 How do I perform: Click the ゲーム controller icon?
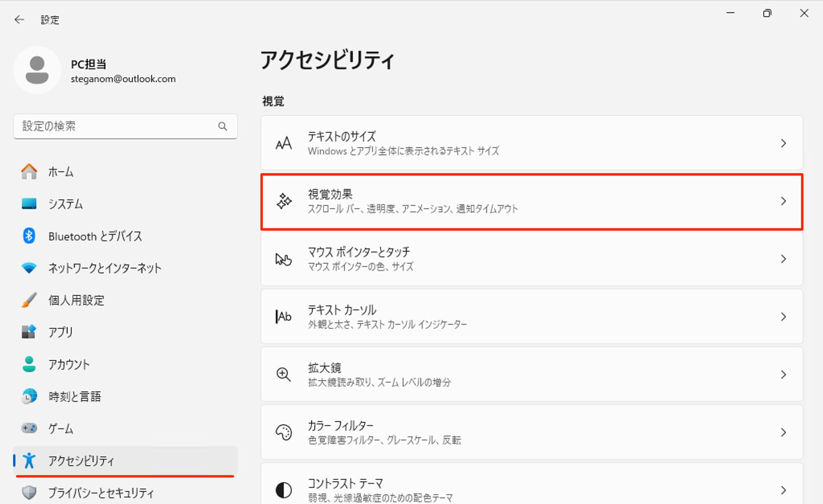click(29, 428)
